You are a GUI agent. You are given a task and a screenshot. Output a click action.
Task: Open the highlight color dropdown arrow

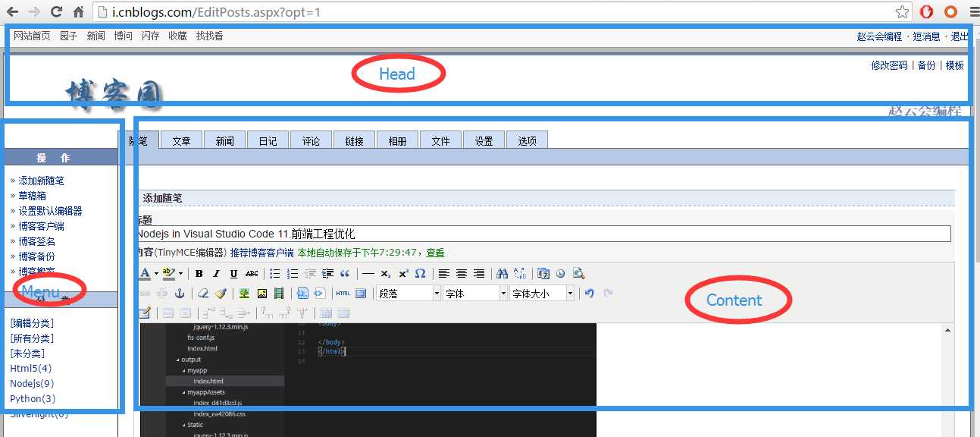(180, 273)
